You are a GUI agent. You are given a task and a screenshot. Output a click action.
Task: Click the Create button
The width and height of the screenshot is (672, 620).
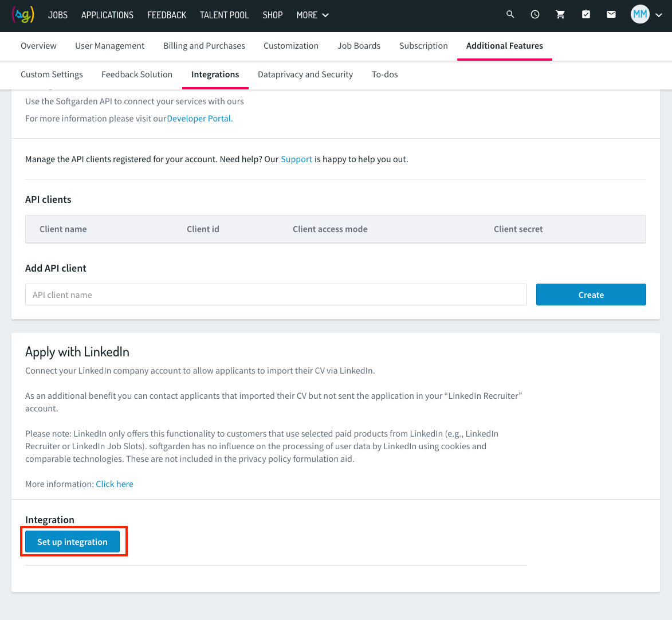coord(591,295)
